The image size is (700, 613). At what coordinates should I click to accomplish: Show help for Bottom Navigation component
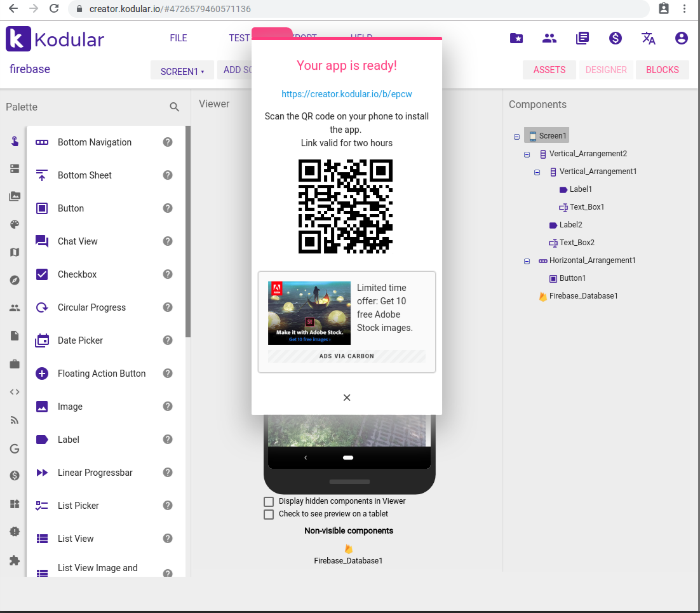[x=168, y=142]
